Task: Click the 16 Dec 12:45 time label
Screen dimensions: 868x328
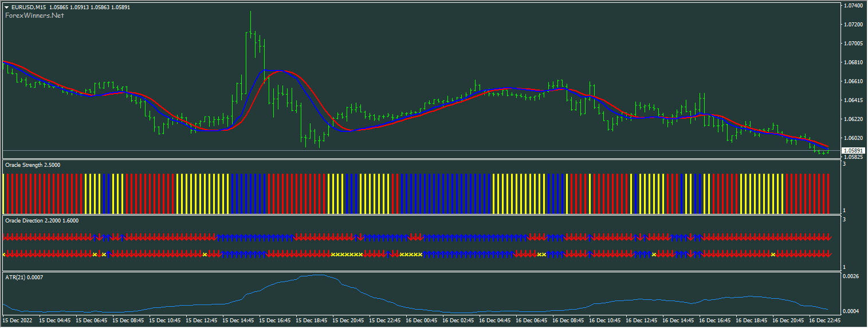Action: point(642,320)
